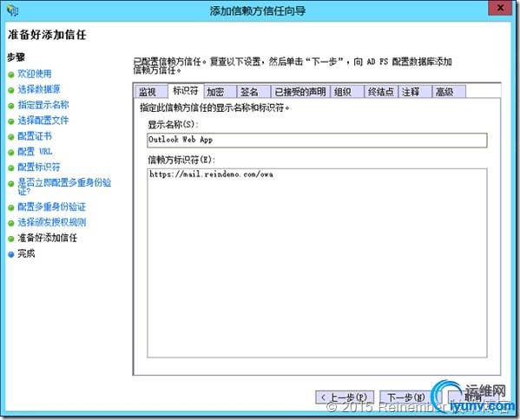This screenshot has height=420, width=520.
Task: Click the 完成 step label
Action: click(x=26, y=253)
